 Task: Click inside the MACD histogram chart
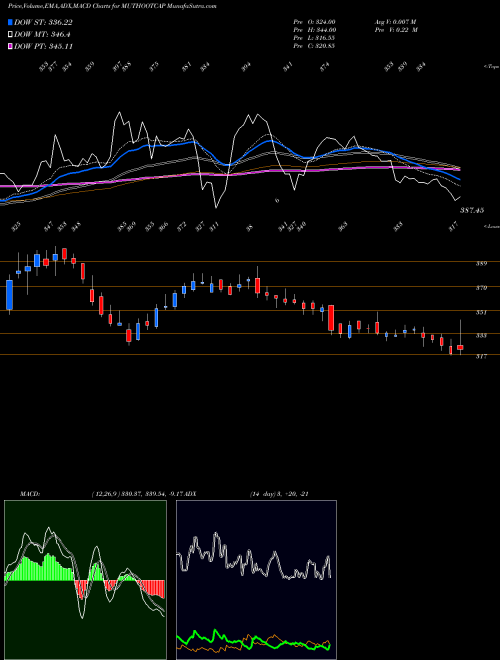[85, 580]
